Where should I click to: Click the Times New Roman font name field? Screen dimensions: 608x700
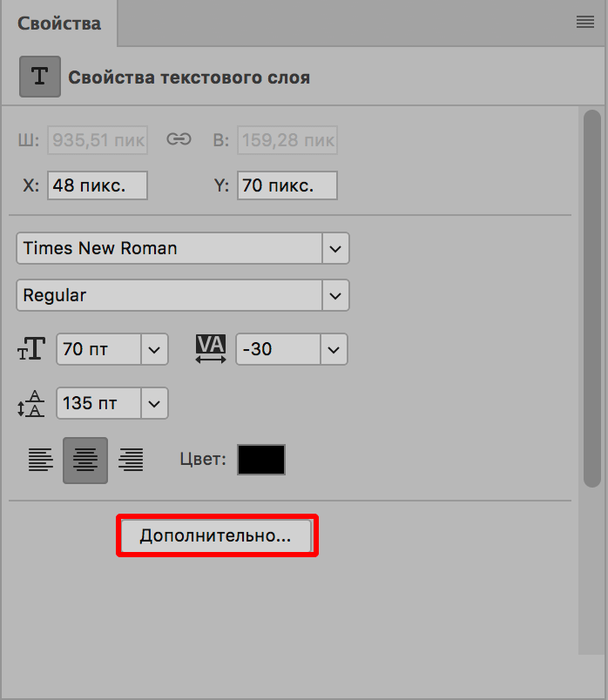tap(169, 248)
